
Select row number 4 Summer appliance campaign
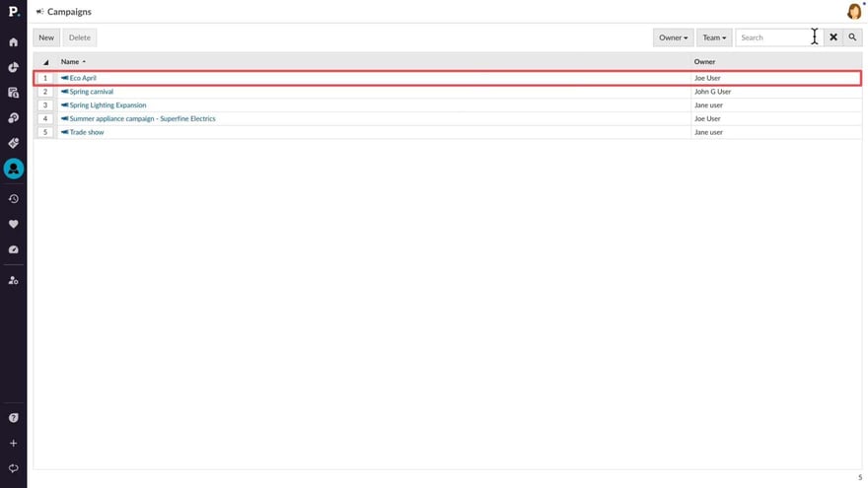[45, 118]
